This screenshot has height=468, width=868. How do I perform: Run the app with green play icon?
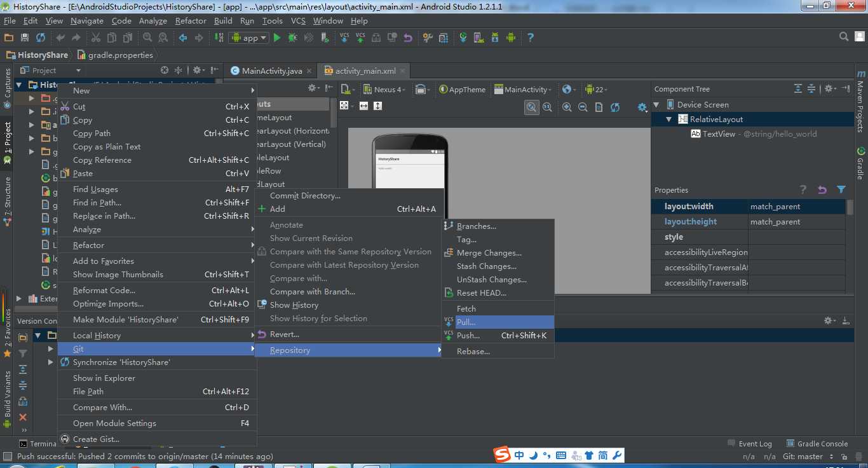(276, 38)
